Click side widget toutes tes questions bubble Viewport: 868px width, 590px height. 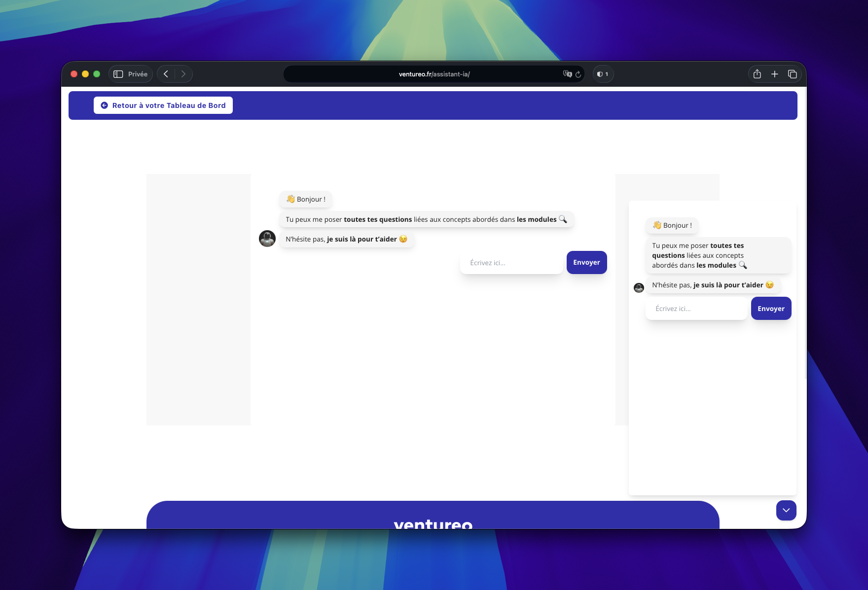click(x=719, y=255)
